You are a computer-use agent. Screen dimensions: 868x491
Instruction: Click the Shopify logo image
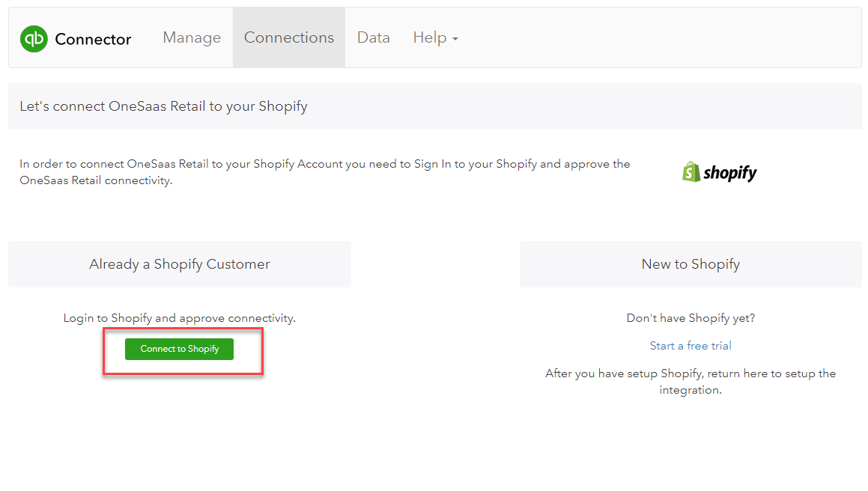[x=719, y=172]
